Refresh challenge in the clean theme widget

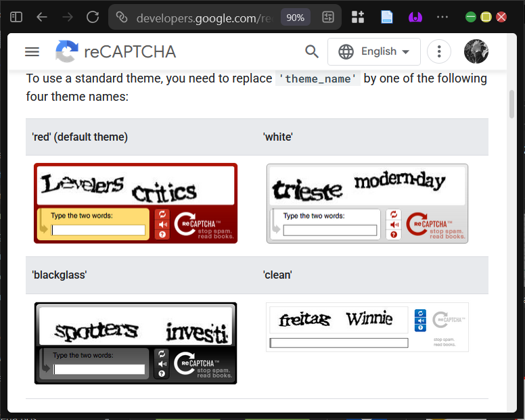coord(420,313)
